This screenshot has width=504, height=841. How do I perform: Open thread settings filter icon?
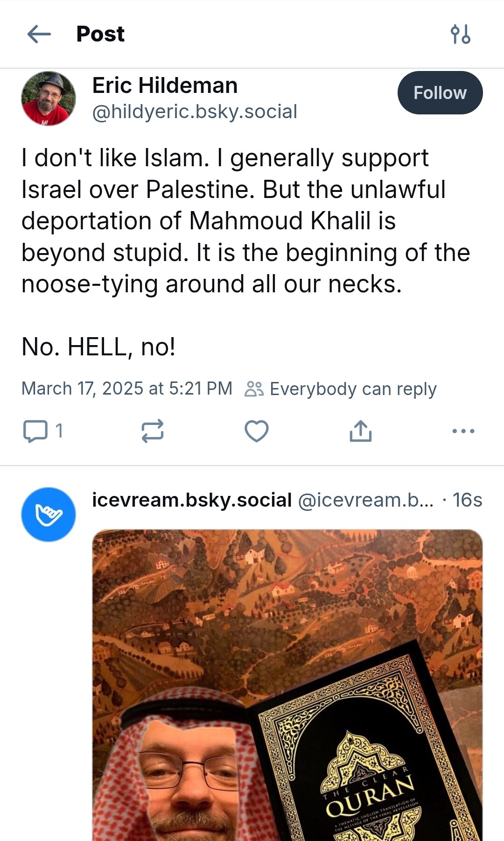[x=461, y=34]
